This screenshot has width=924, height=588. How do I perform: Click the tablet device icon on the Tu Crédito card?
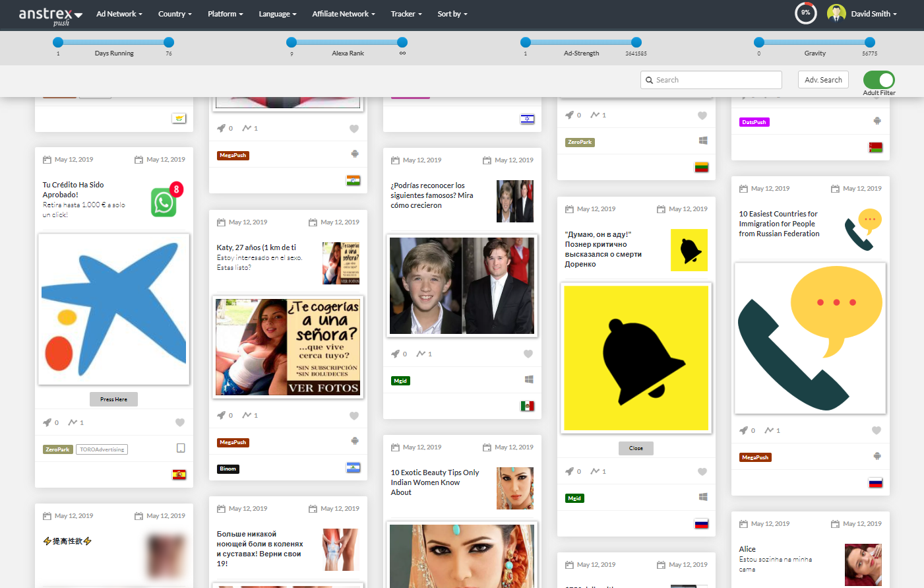181,448
